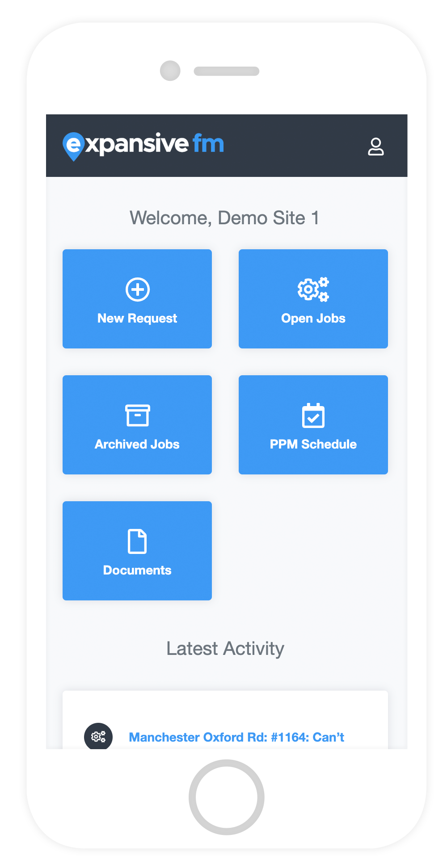The width and height of the screenshot is (447, 868).
Task: Select the 'PPM Schedule' label
Action: coord(313,444)
